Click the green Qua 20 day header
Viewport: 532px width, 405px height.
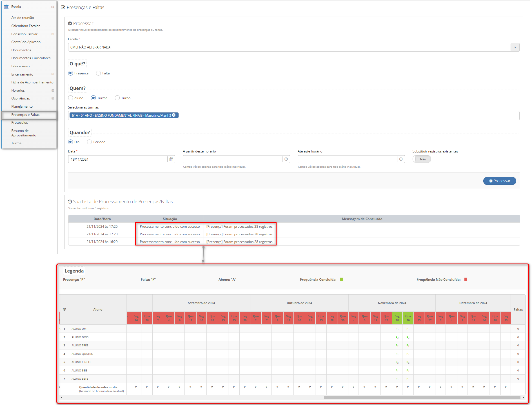408,318
